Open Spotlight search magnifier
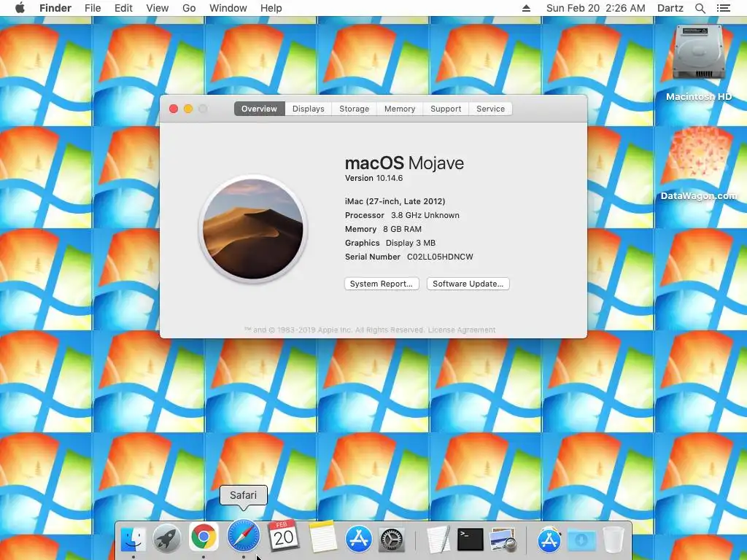Image resolution: width=747 pixels, height=560 pixels. [x=700, y=8]
